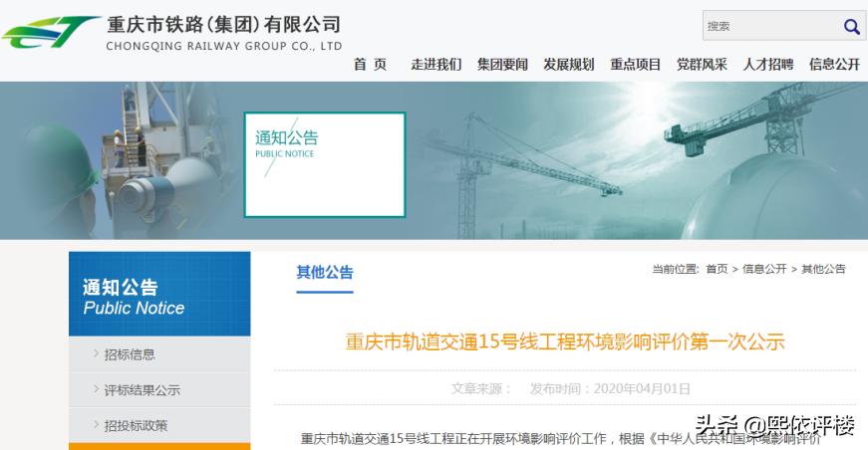Open the 党群风采 menu item
Screen dimensions: 868x450
coord(702,65)
